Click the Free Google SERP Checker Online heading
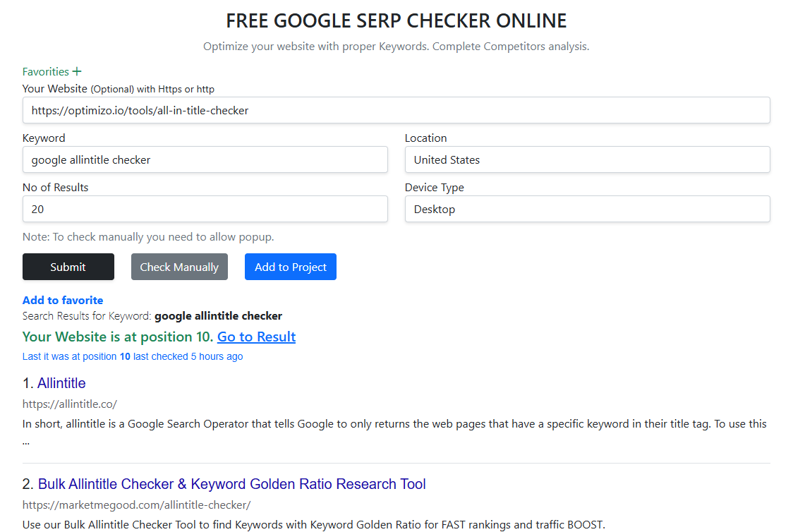Image resolution: width=793 pixels, height=532 pixels. click(x=396, y=21)
